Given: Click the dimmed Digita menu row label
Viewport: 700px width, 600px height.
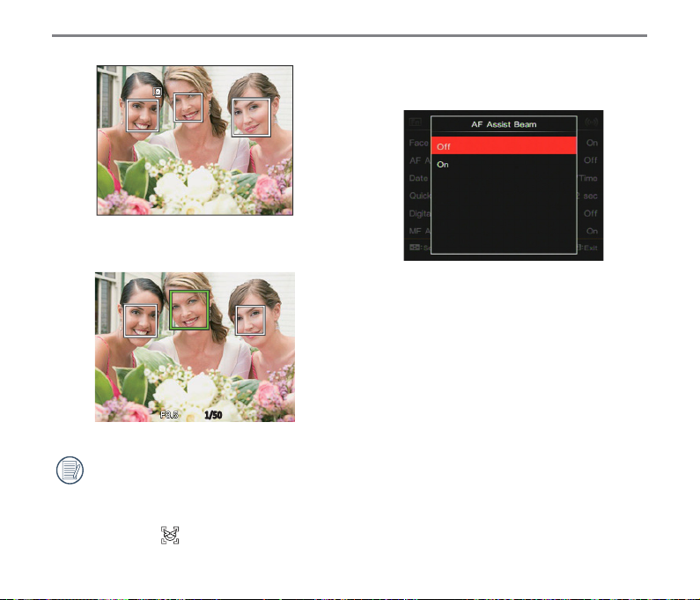Looking at the screenshot, I should point(420,213).
